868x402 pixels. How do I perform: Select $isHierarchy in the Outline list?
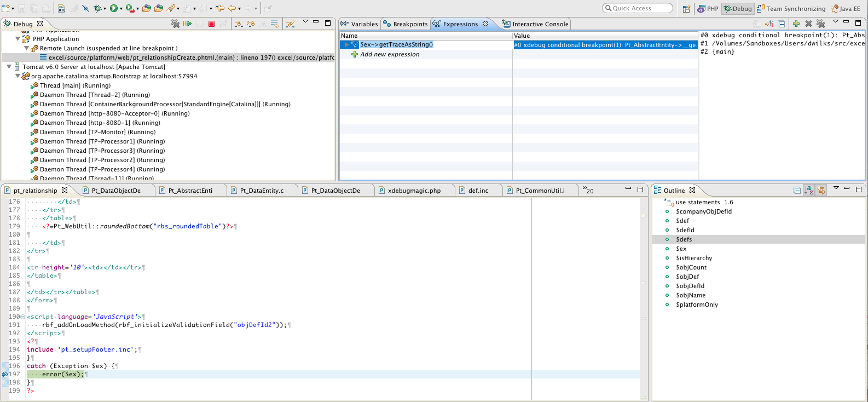click(694, 258)
